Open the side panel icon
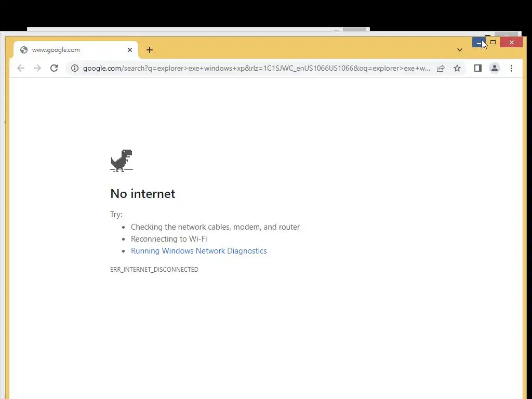This screenshot has width=532, height=399. [x=478, y=68]
